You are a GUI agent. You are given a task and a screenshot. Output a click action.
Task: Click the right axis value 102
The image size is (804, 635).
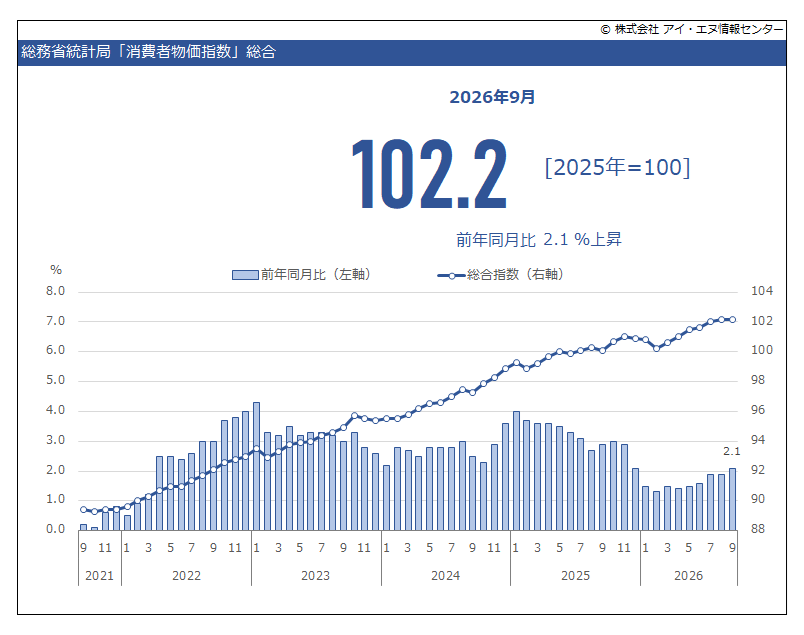(761, 321)
